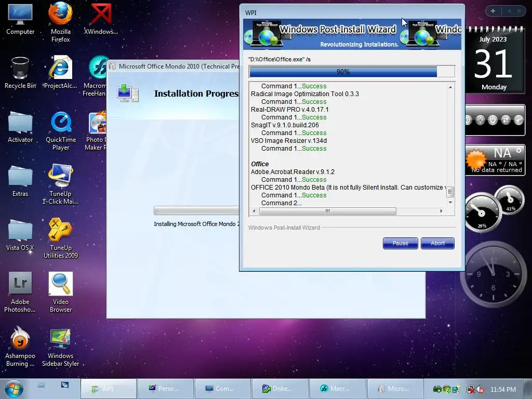Select the Radical Image Optimization Tool 0.3.3 line
532x399 pixels.
(x=304, y=94)
